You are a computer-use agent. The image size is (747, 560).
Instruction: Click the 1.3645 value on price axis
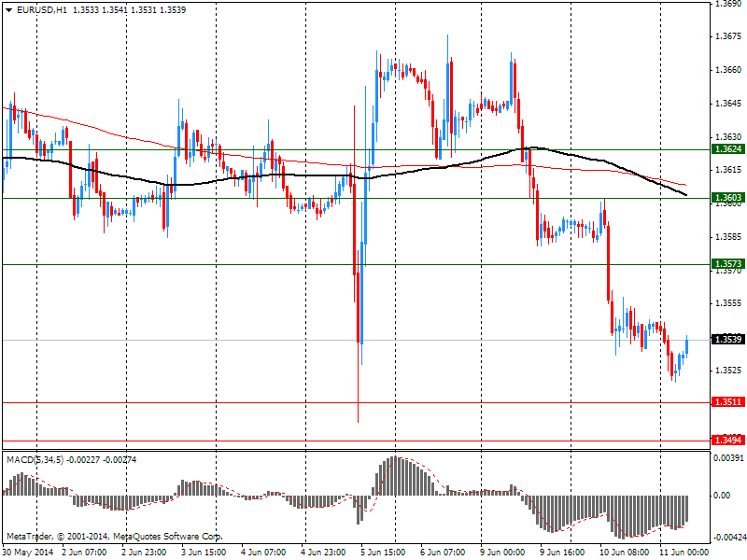(728, 104)
